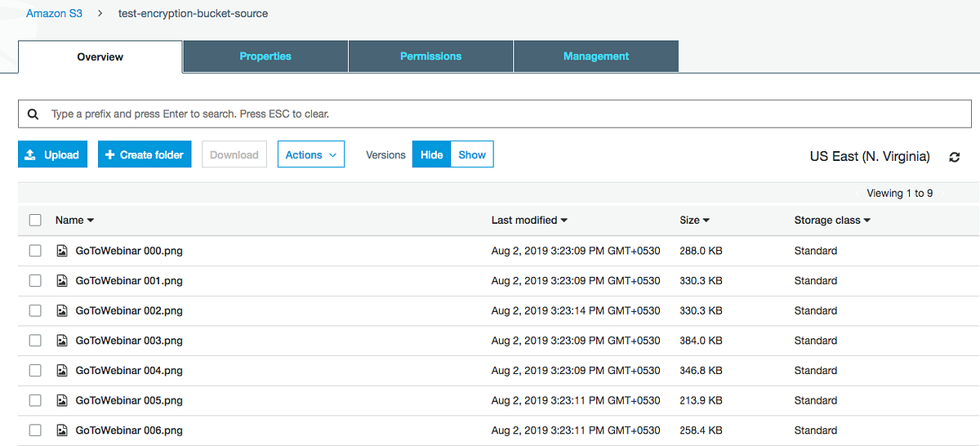Check the box for GoToWebinar 000.png

pyautogui.click(x=35, y=251)
